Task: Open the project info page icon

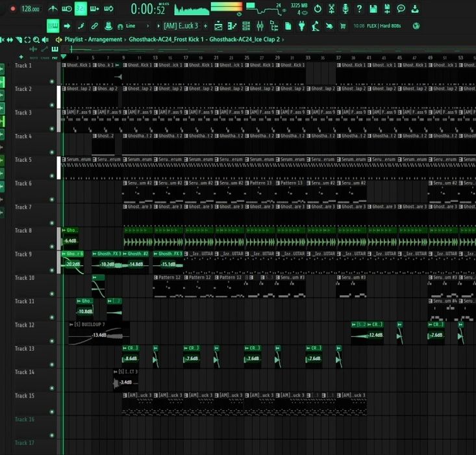Action: pos(288,26)
